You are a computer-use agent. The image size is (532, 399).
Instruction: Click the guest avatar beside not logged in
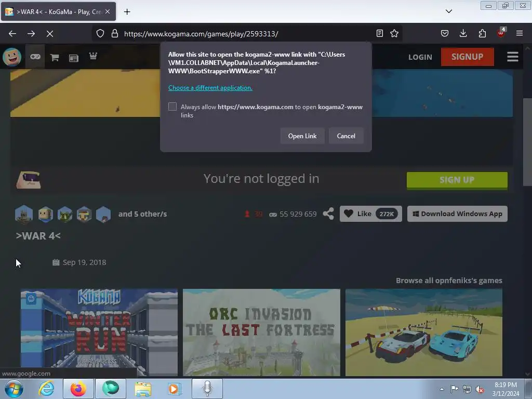tap(29, 180)
